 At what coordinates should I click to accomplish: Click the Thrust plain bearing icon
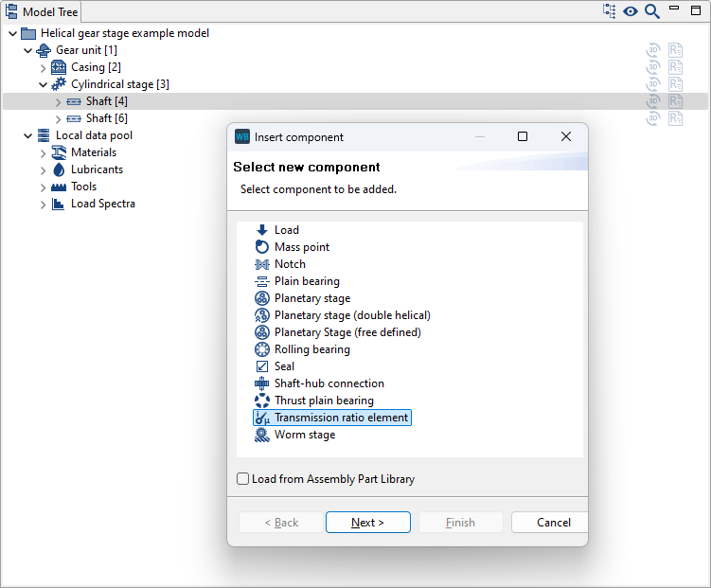(262, 401)
